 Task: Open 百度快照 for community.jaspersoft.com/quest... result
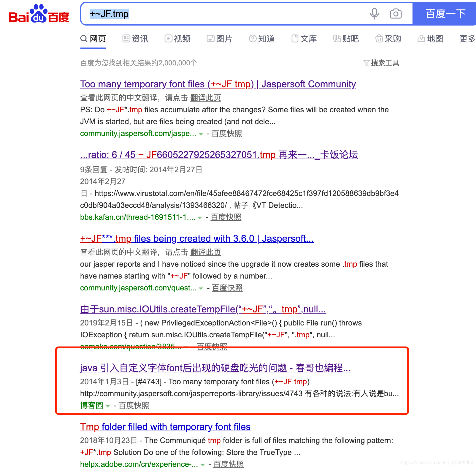pos(227,288)
